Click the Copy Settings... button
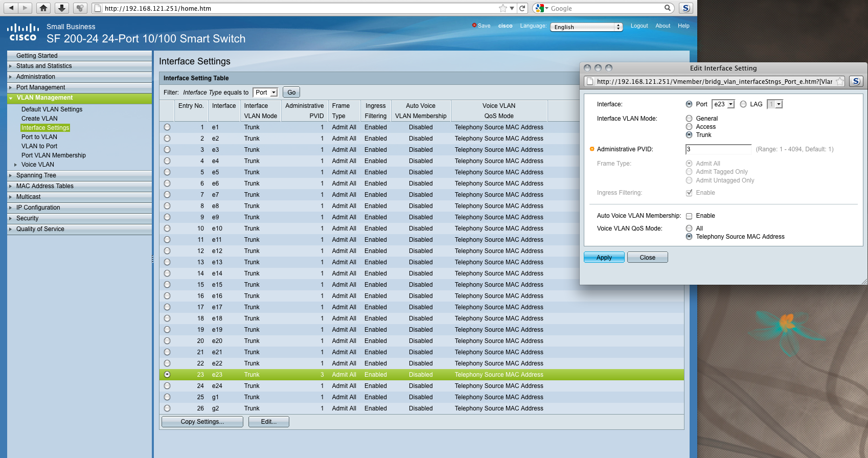The height and width of the screenshot is (458, 868). (x=202, y=422)
